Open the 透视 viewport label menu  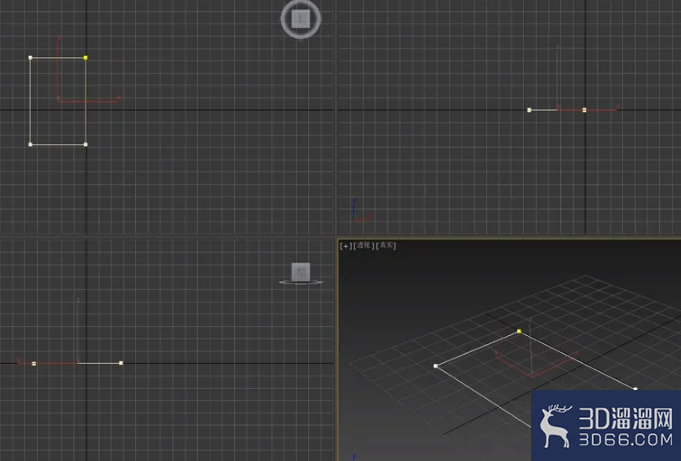[x=364, y=245]
